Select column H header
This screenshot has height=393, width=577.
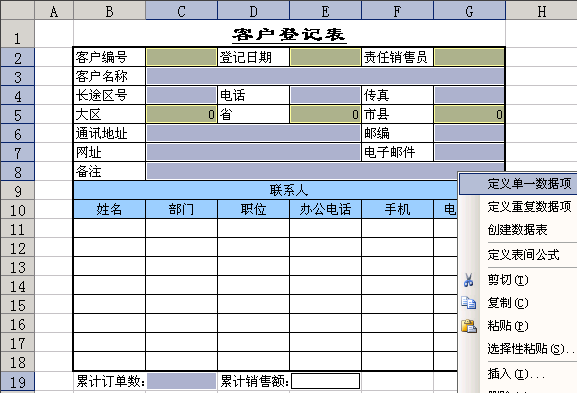(541, 11)
